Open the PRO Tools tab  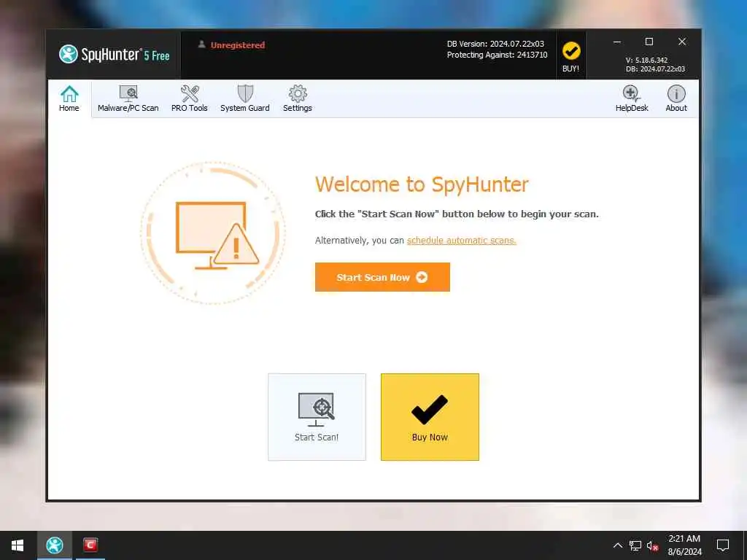coord(190,98)
